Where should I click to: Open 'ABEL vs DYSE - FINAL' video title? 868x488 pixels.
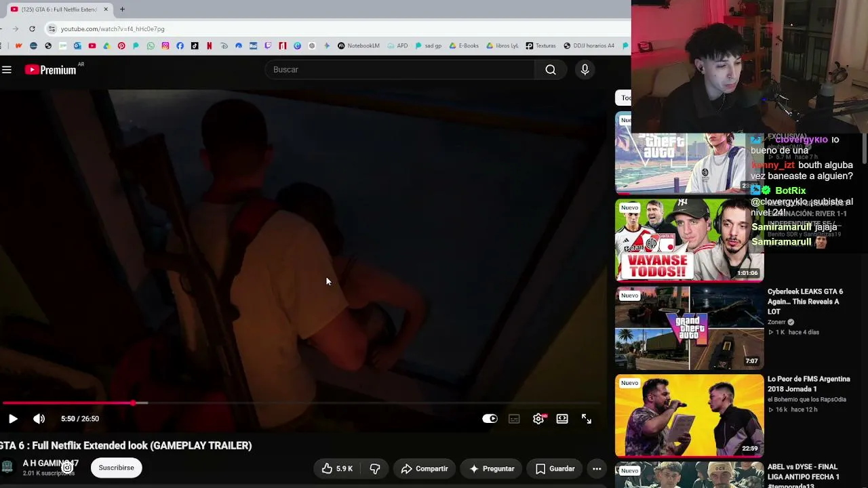click(x=804, y=476)
